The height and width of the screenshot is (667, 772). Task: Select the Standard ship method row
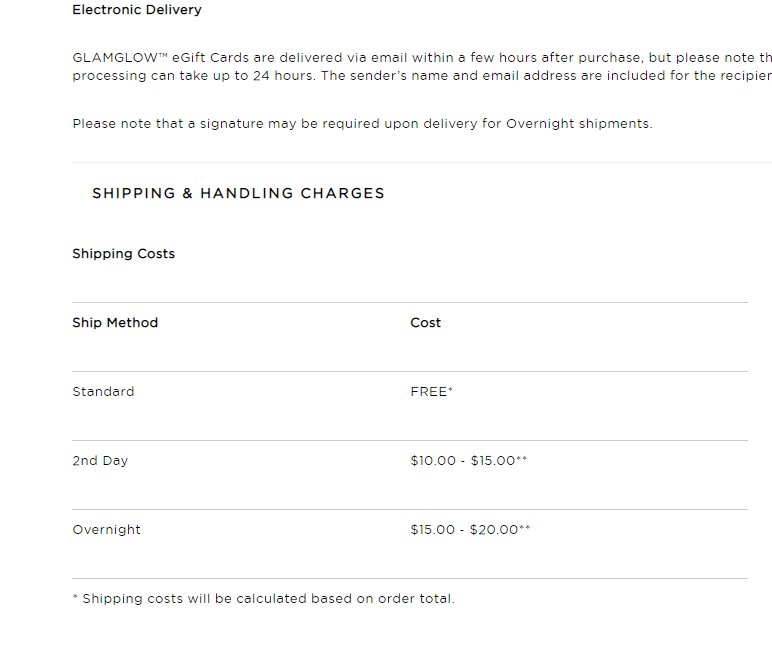(410, 406)
